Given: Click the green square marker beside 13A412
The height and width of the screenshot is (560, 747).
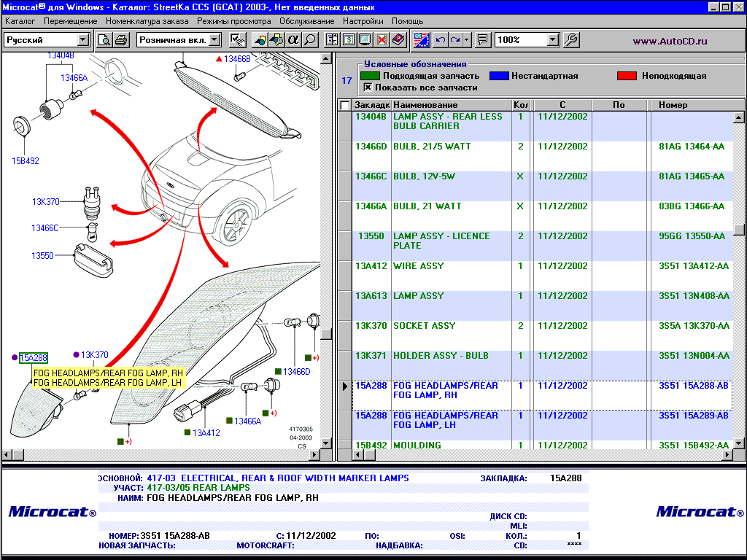Looking at the screenshot, I should tap(187, 432).
